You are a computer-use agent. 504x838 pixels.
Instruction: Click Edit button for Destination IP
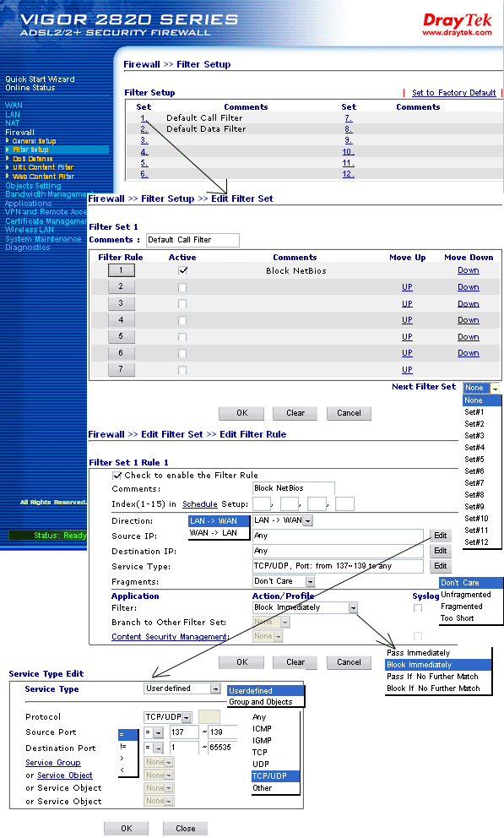pos(441,551)
